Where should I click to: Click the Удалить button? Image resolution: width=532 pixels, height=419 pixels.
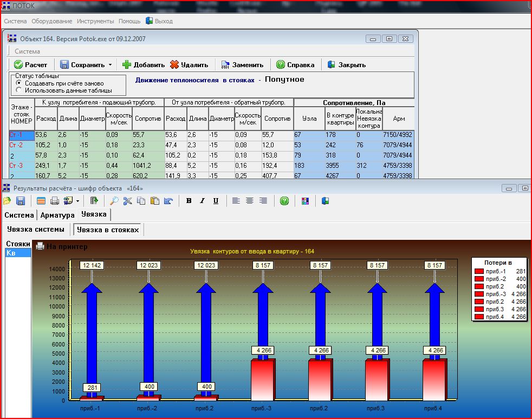pyautogui.click(x=189, y=65)
